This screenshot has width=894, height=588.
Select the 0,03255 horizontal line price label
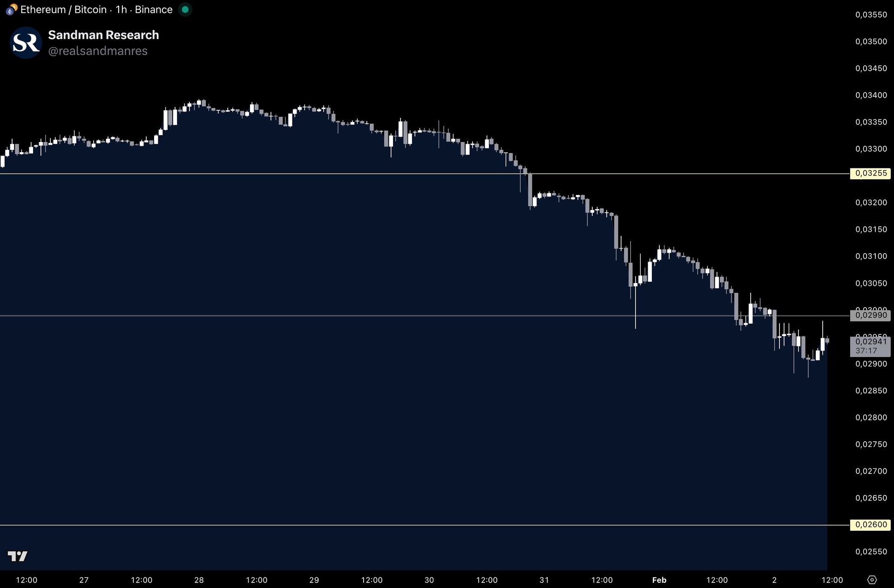(x=870, y=174)
